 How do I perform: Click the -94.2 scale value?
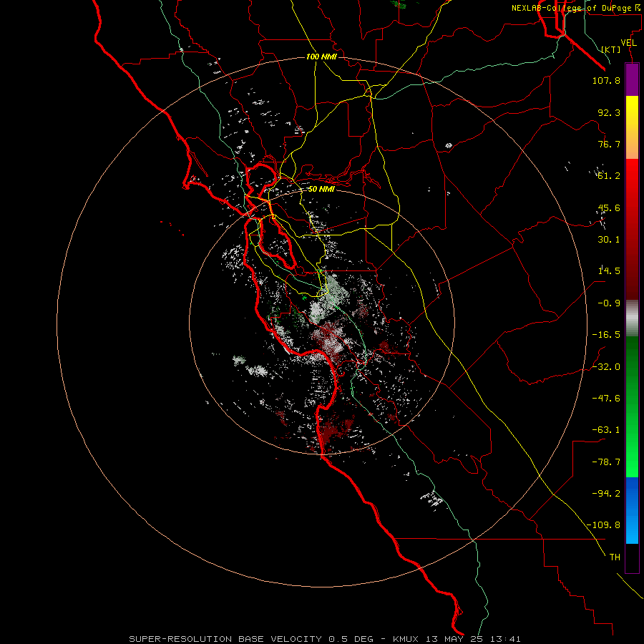click(x=606, y=494)
